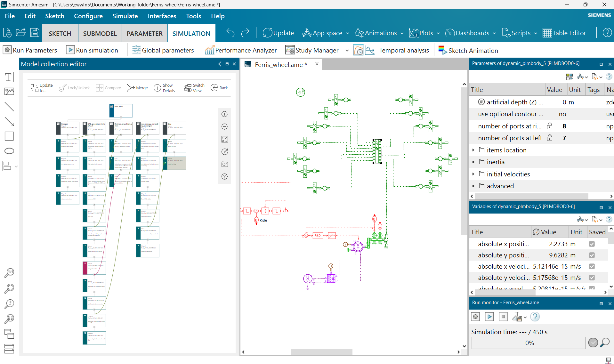Open the Simulate menu
The height and width of the screenshot is (364, 614).
(125, 16)
